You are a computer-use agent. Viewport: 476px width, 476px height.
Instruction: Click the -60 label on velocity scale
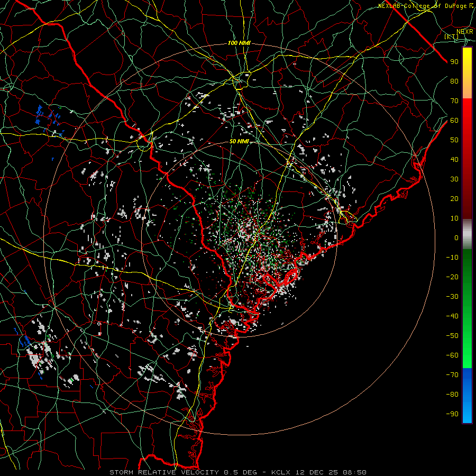(452, 355)
